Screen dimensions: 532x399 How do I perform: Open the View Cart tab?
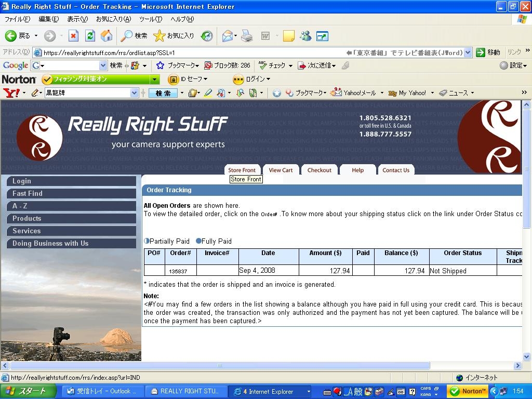pos(281,170)
